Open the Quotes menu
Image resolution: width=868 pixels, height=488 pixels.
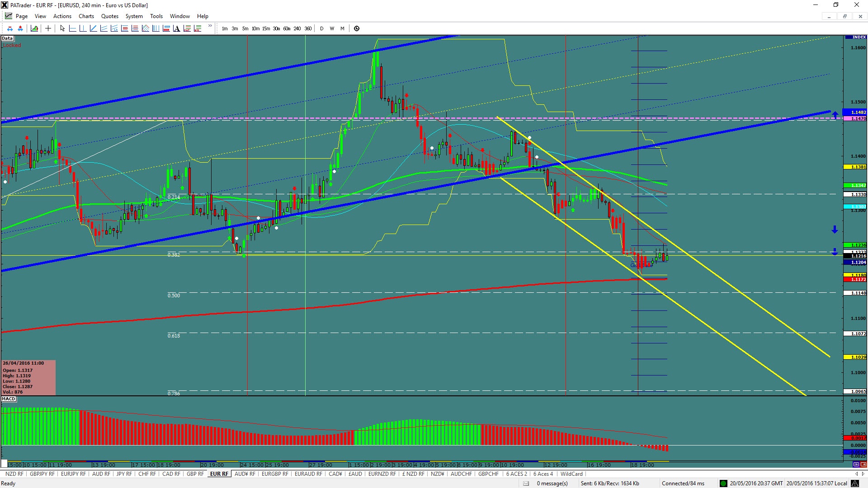point(110,16)
